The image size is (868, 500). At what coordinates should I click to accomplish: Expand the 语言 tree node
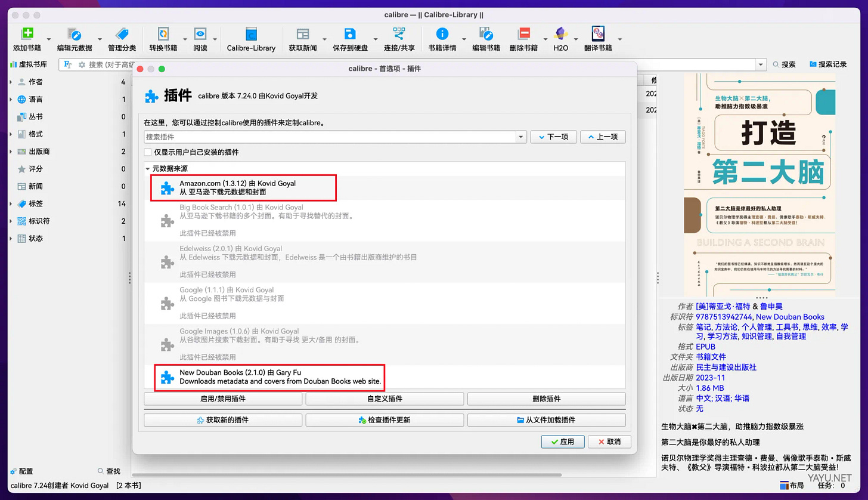tap(11, 100)
